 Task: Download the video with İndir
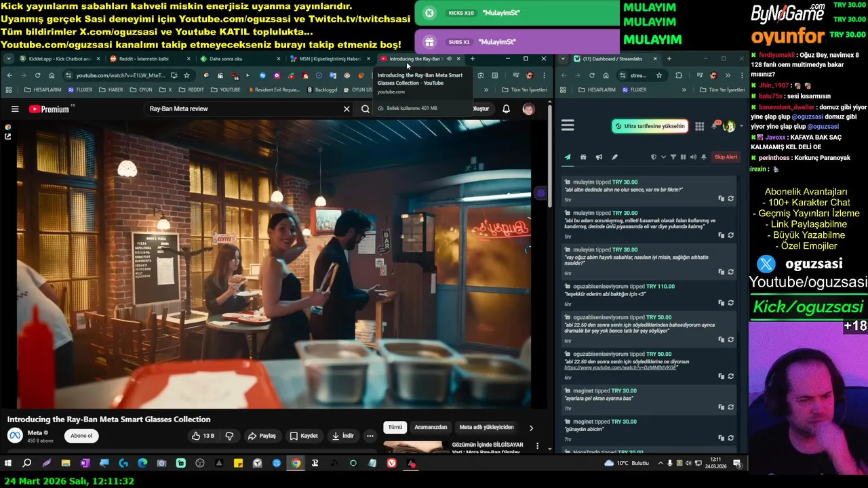pyautogui.click(x=342, y=436)
